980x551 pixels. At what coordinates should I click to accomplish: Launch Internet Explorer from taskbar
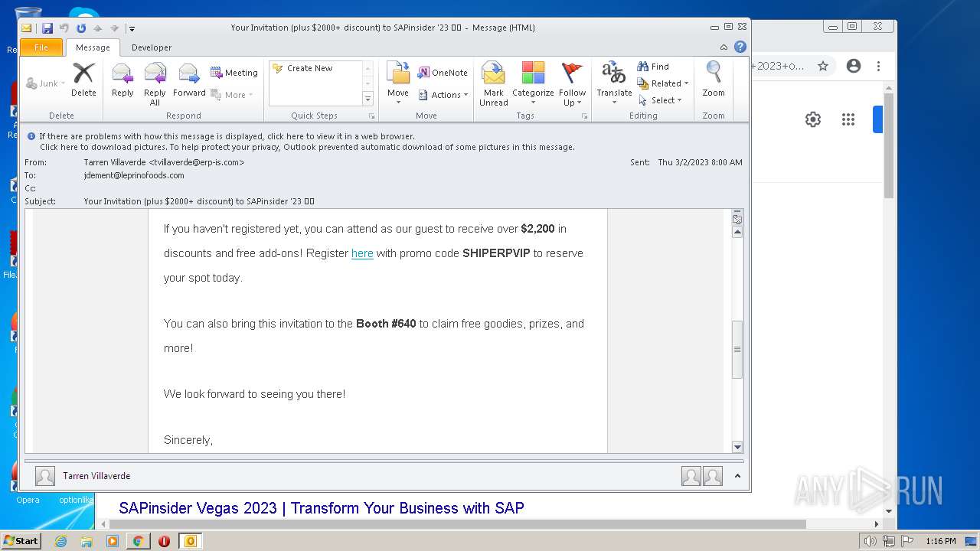[x=61, y=541]
